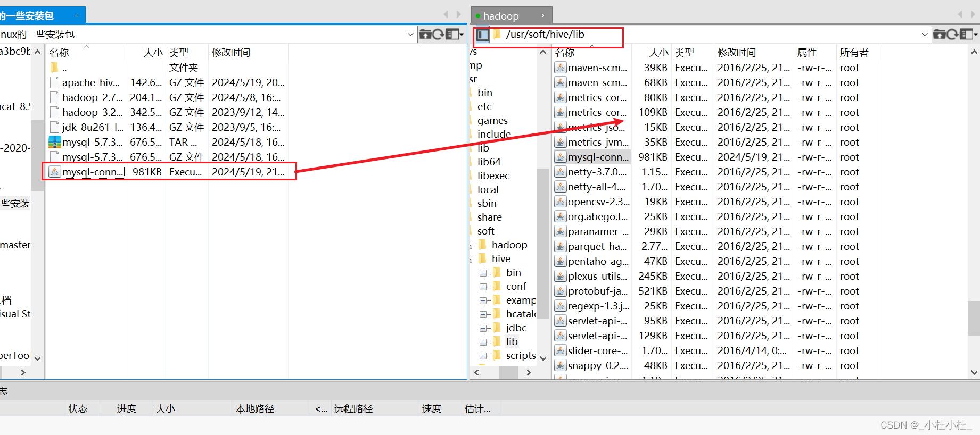Click the remote tree horizontal scrollbar thumb
The height and width of the screenshot is (435, 980).
coord(508,372)
